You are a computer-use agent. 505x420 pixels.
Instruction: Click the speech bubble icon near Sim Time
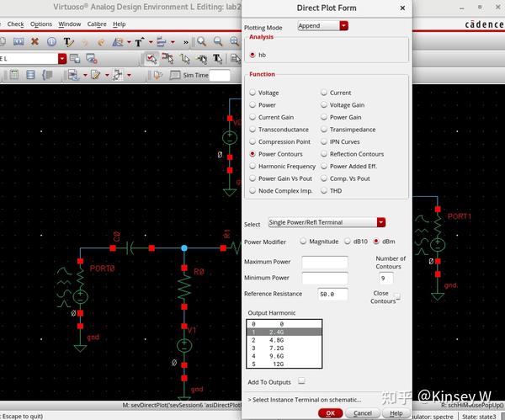coord(175,75)
